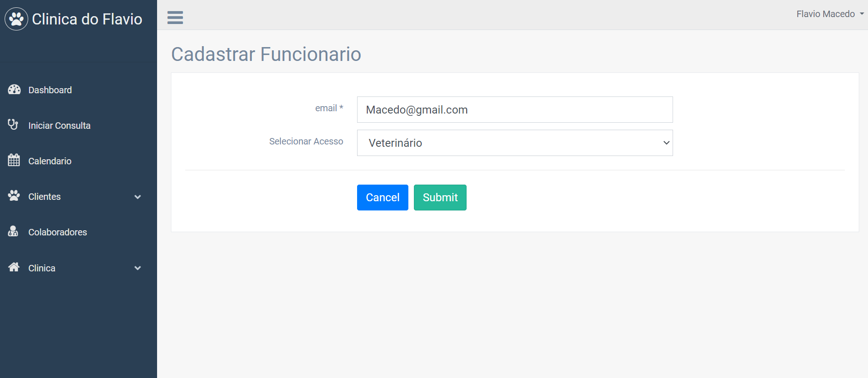The width and height of the screenshot is (868, 378).
Task: Click the Clinica house icon
Action: [x=14, y=267]
